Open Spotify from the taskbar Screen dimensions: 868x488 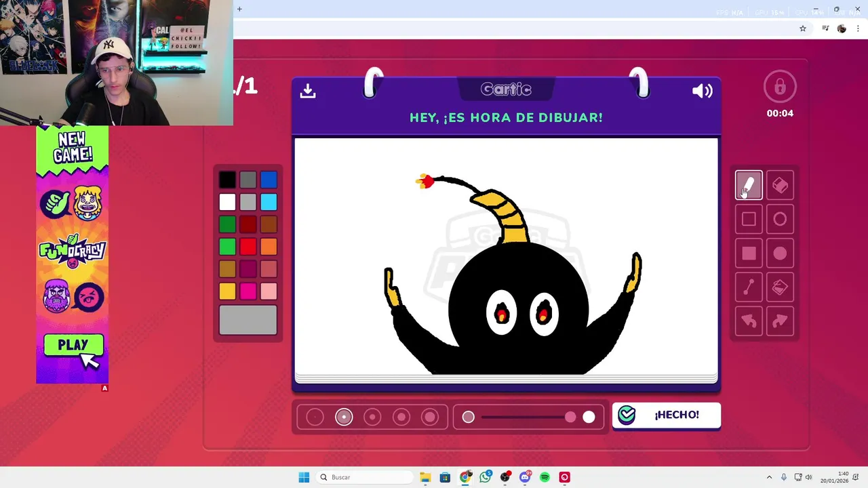click(x=545, y=477)
